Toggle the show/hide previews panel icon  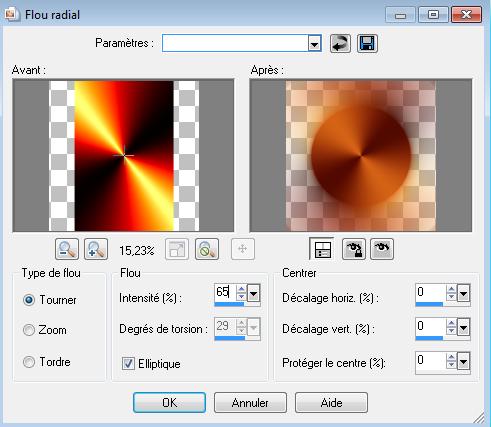322,249
